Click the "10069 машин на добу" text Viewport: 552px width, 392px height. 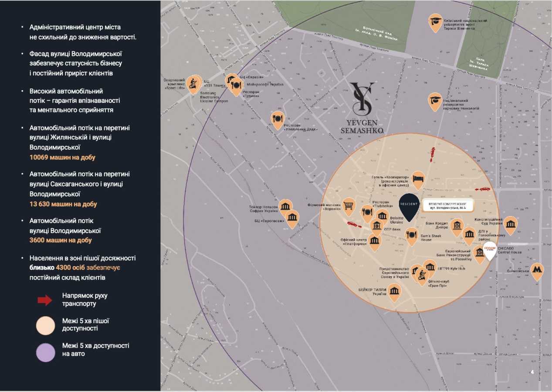(x=62, y=157)
